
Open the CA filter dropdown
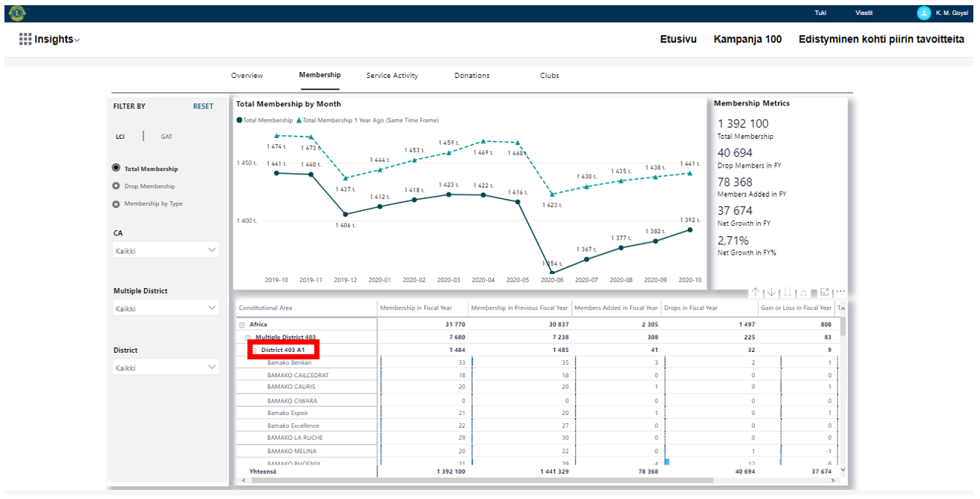(166, 251)
